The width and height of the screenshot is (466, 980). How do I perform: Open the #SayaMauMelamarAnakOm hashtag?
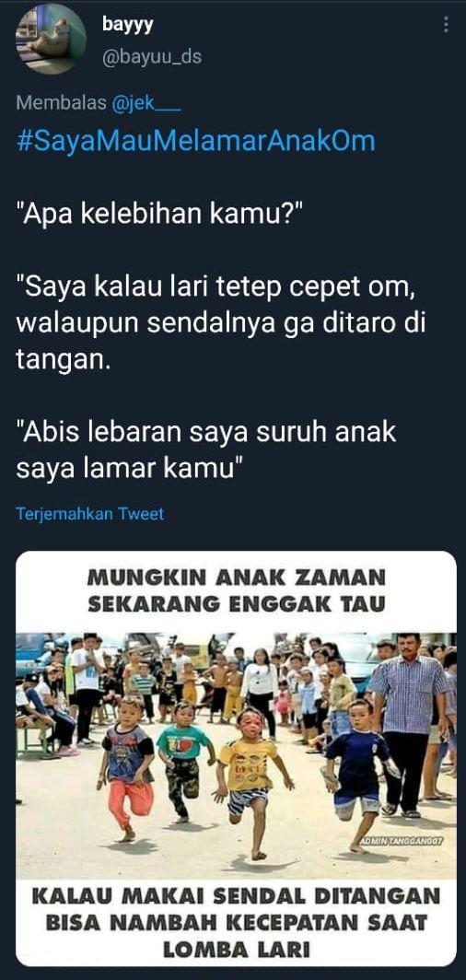pyautogui.click(x=195, y=141)
